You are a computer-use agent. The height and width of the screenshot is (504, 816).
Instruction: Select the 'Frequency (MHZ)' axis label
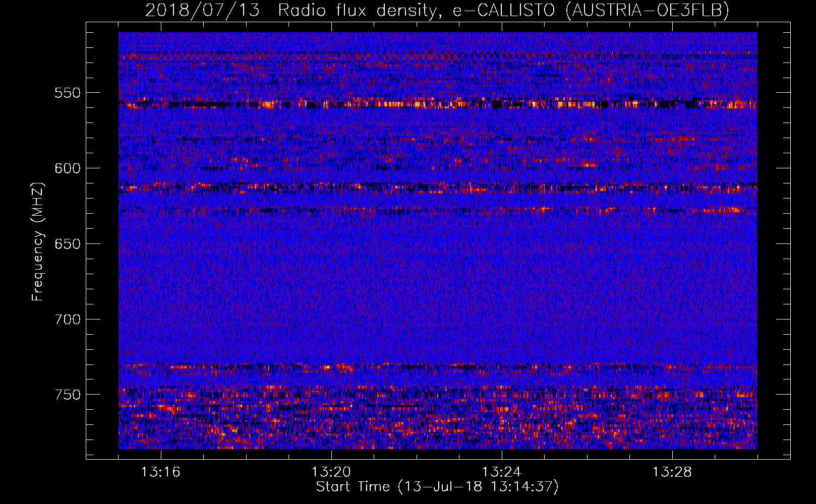(x=38, y=242)
